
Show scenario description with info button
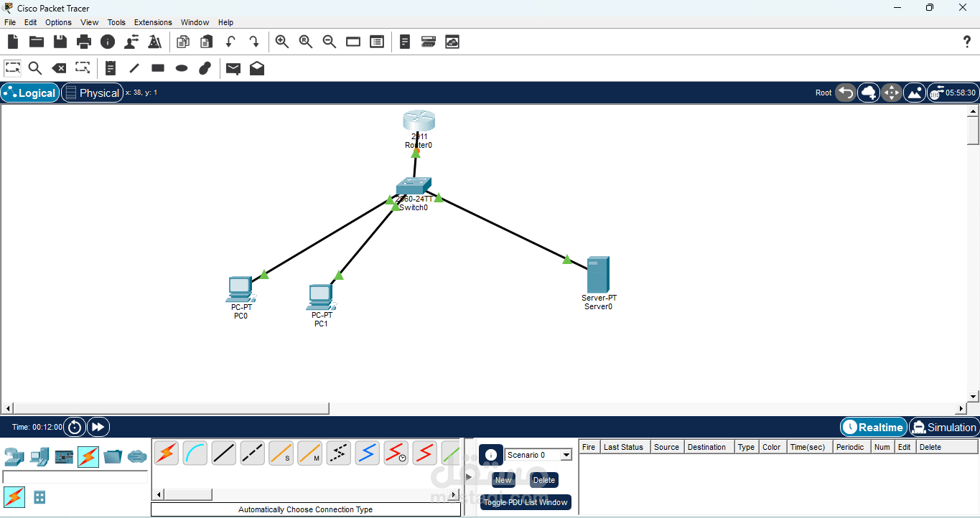coord(491,455)
